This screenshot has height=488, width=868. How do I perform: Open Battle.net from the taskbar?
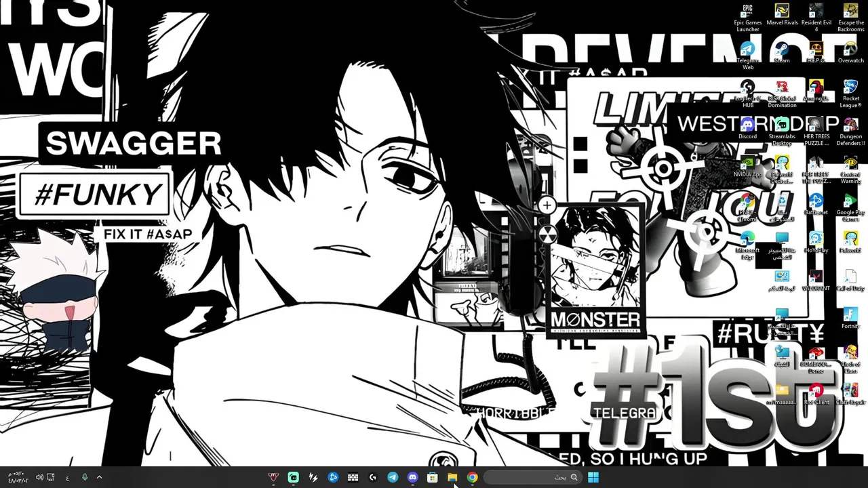pos(333,477)
